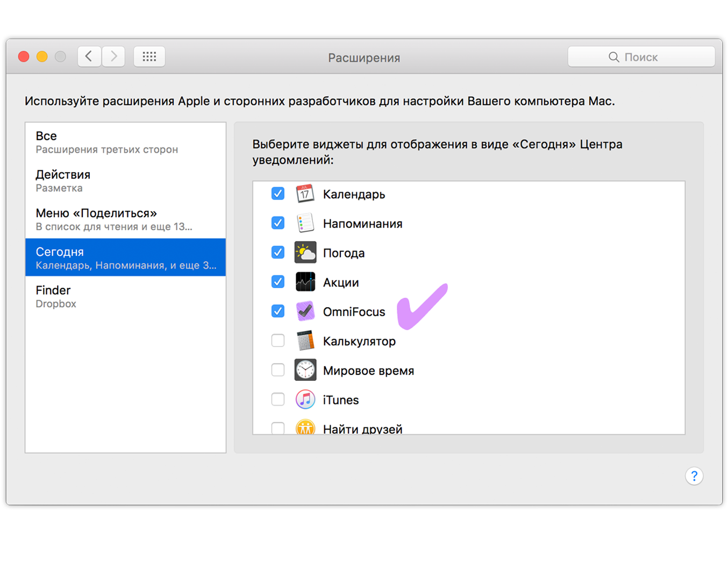The width and height of the screenshot is (728, 568).
Task: Click the Калькулятор label in widget list
Action: [x=359, y=342]
